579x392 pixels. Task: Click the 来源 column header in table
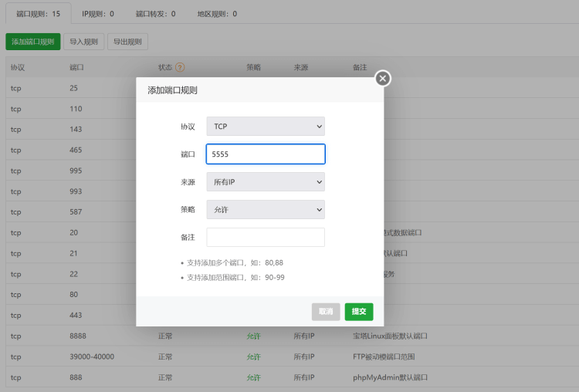click(301, 67)
